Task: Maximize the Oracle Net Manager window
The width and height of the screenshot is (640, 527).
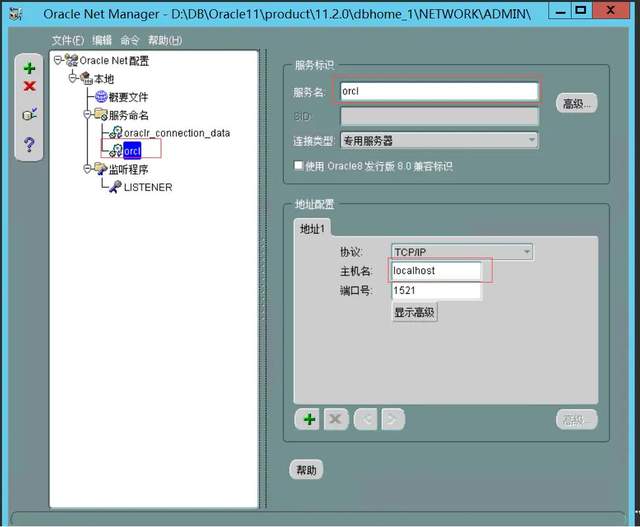Action: point(581,11)
